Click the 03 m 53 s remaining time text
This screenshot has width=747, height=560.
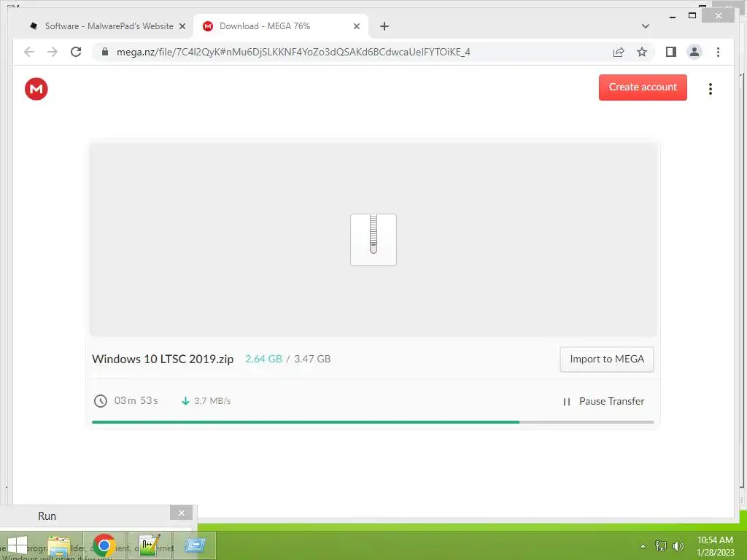coord(136,400)
